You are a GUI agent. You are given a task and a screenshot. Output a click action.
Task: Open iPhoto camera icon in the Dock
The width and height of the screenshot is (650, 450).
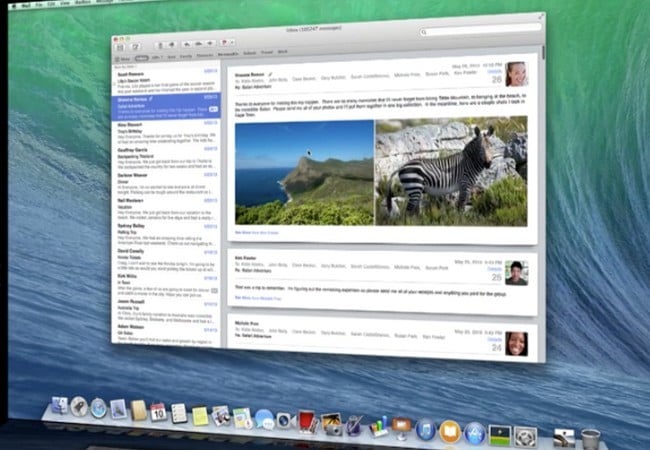click(332, 423)
